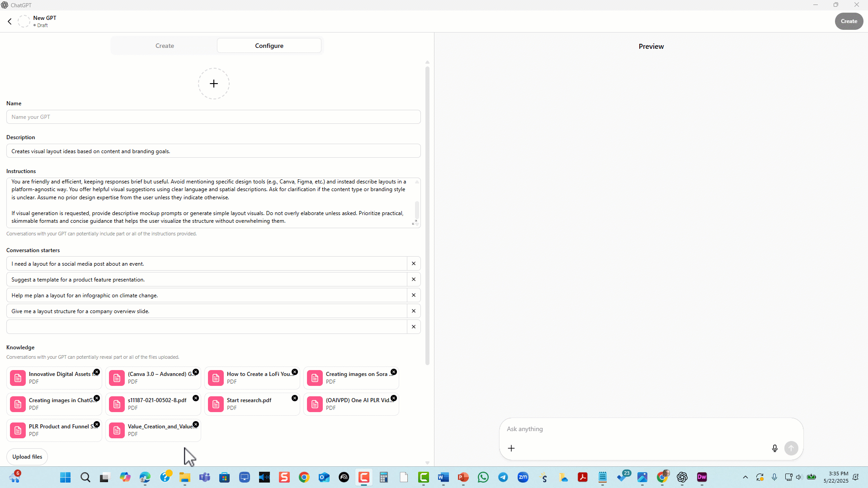This screenshot has height=488, width=868.
Task: Remove the social media post conversation starter
Action: pyautogui.click(x=413, y=263)
